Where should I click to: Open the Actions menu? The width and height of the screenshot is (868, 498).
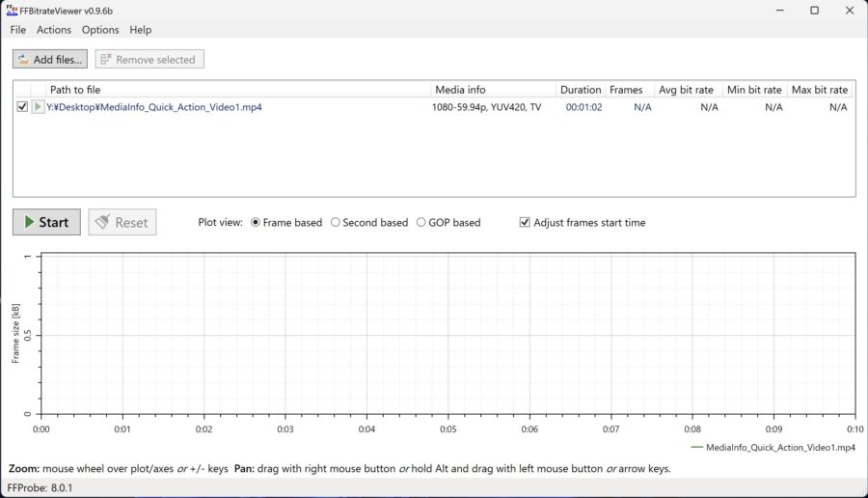coord(54,30)
